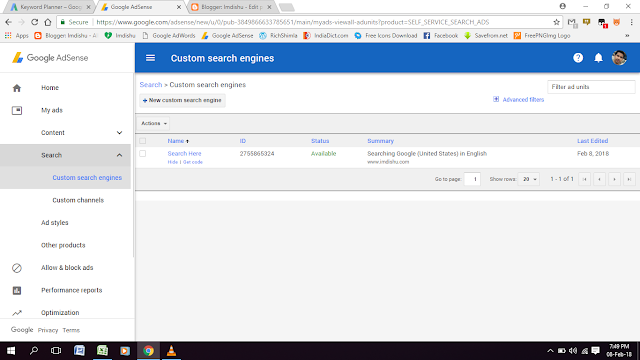Click the Filter ad units field
Viewport: 640px width, 360px height.
pos(591,87)
